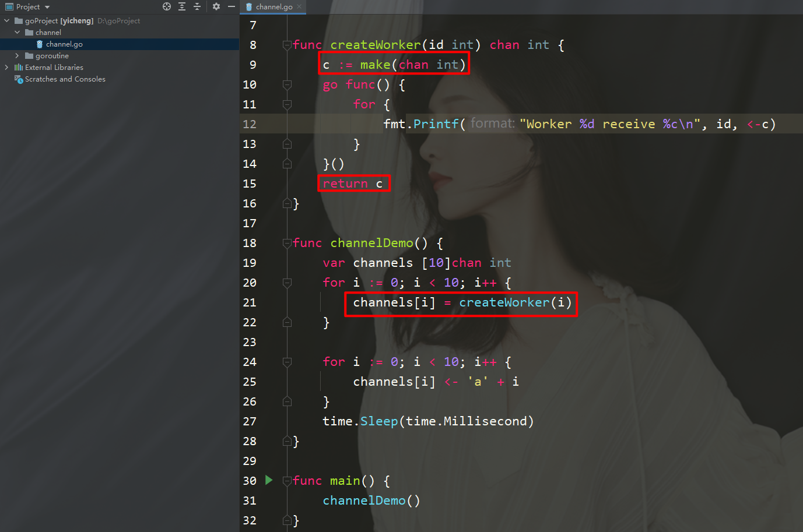Screen dimensions: 803x532
Task: Fold the channelDemo function at line 18
Action: [287, 243]
